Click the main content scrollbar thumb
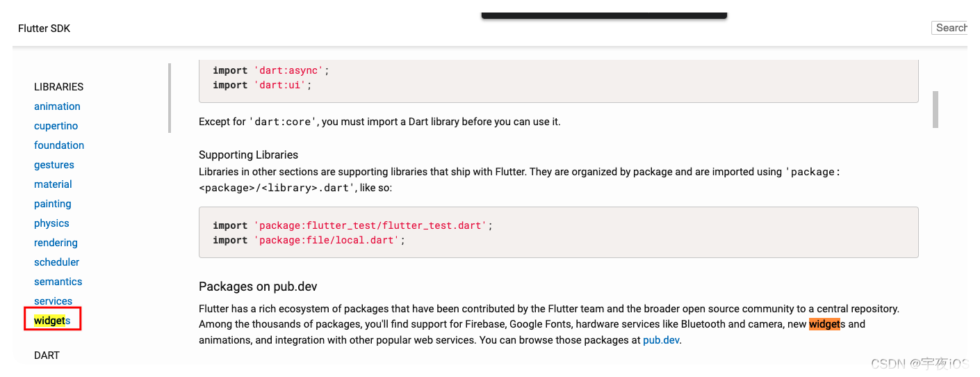The image size is (980, 377). point(936,109)
